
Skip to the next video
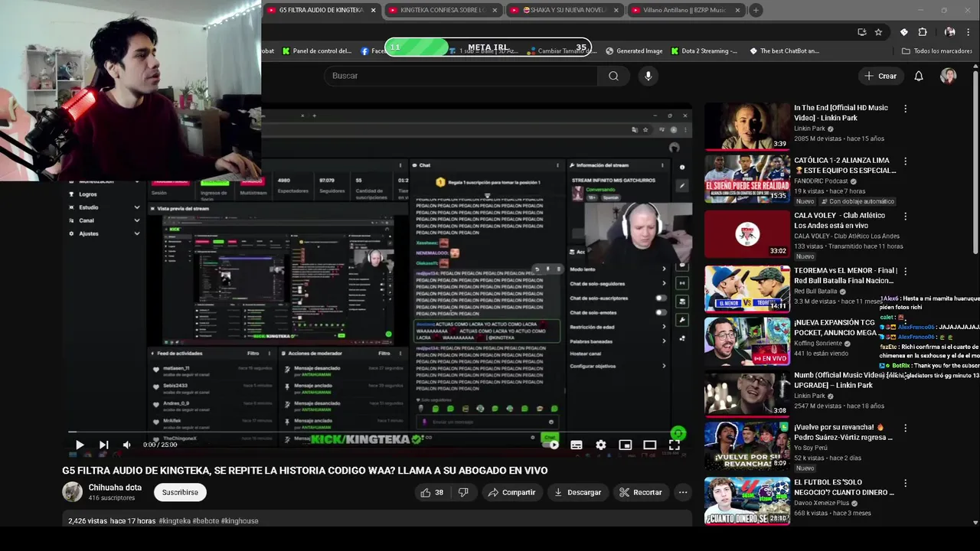click(103, 445)
